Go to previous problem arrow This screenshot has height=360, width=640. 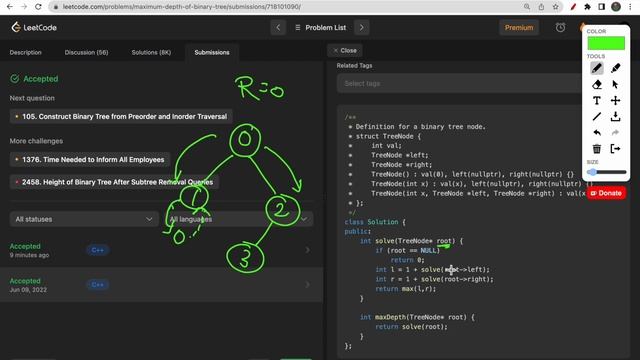click(278, 27)
